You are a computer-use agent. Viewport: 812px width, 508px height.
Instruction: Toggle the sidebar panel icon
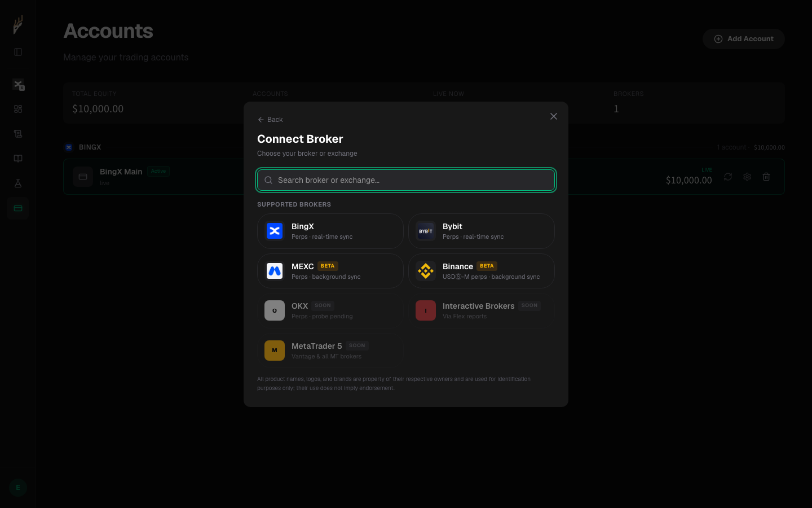point(18,52)
